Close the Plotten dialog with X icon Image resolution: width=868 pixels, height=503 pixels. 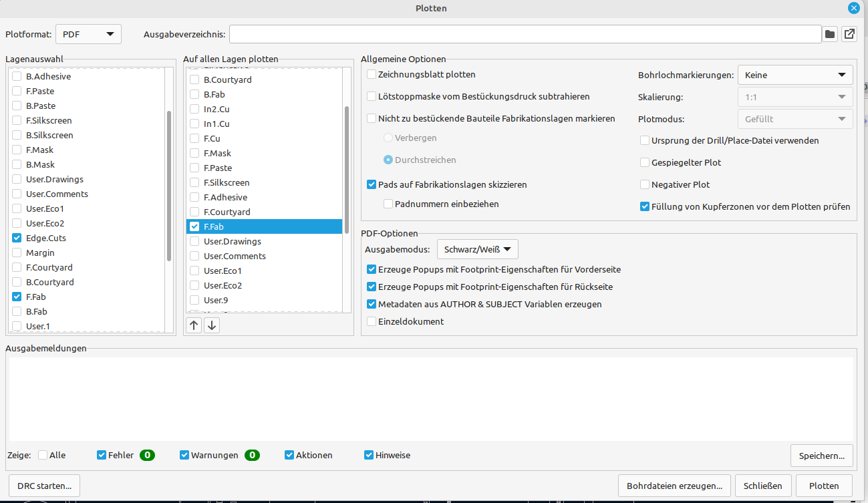click(854, 9)
